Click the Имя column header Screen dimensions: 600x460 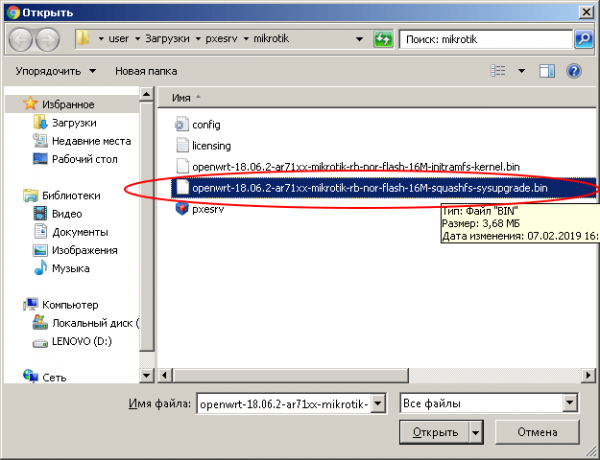[x=181, y=98]
